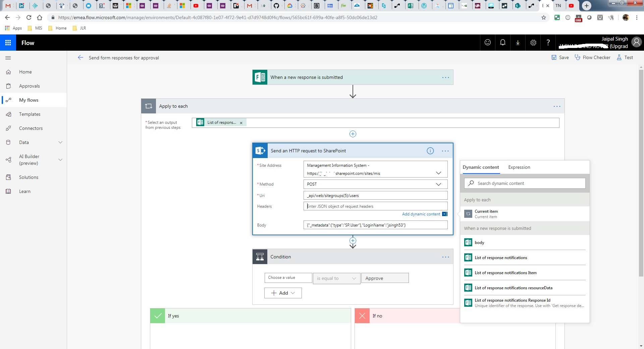The image size is (644, 349).
Task: Save the flow
Action: (560, 57)
